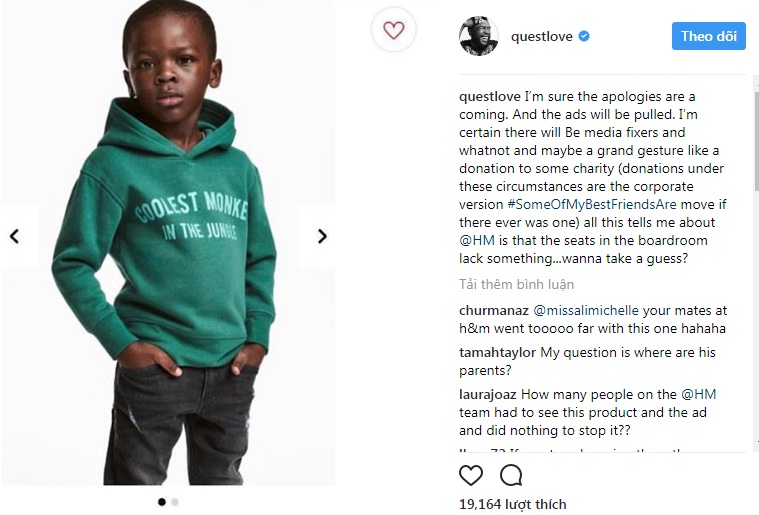
Task: Open the @HM mention in the caption
Action: click(476, 240)
